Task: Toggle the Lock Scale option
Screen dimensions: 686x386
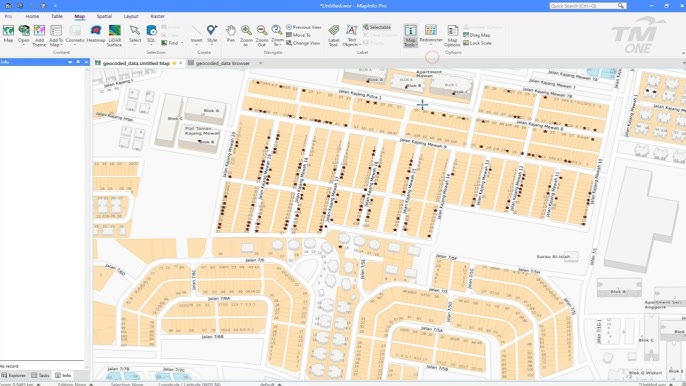Action: coord(477,43)
